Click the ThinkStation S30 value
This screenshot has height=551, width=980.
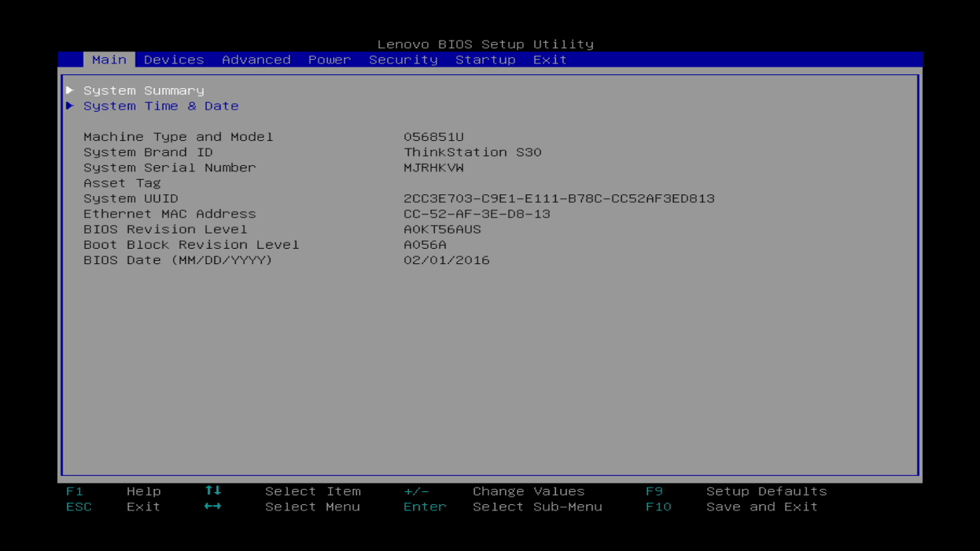pos(472,152)
